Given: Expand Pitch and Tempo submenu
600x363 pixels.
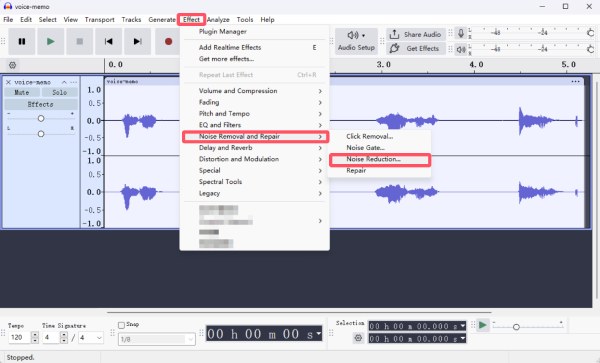Looking at the screenshot, I should click(254, 114).
